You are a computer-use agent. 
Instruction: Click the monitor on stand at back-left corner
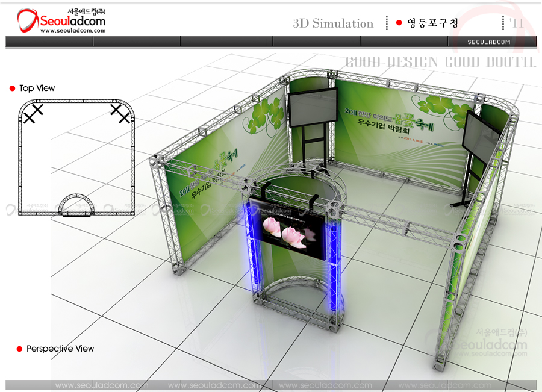(313, 106)
